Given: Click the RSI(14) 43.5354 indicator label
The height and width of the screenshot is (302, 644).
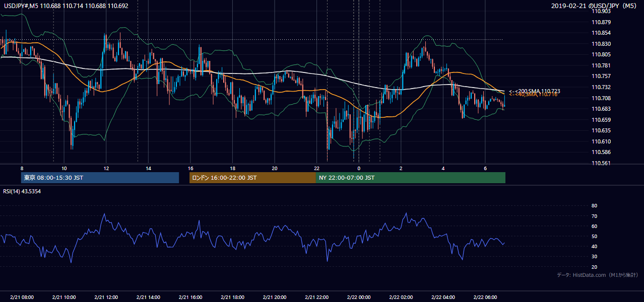Looking at the screenshot, I should click(22, 191).
